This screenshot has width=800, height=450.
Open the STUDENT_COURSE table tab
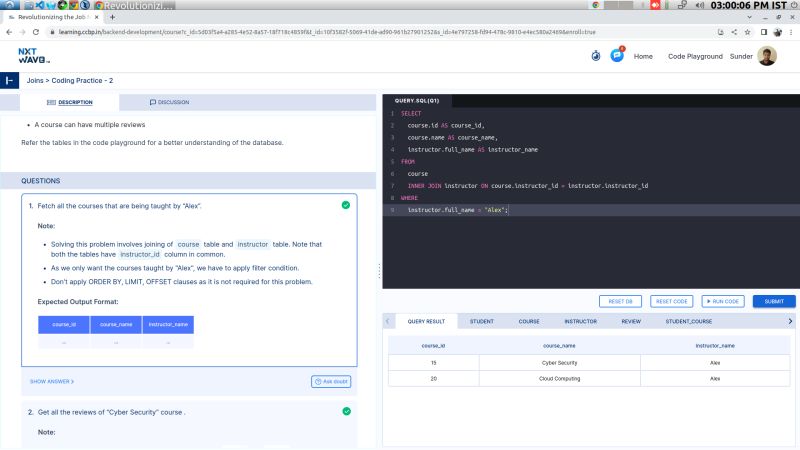coord(688,321)
